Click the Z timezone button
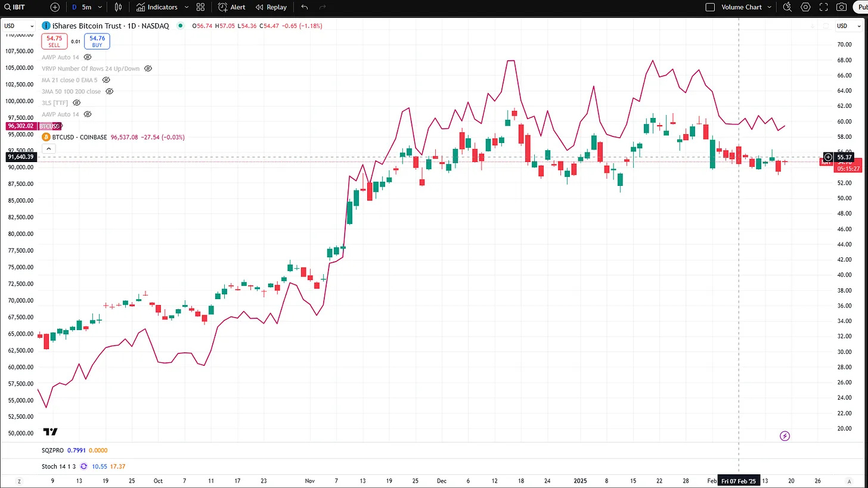The image size is (868, 488). click(19, 481)
